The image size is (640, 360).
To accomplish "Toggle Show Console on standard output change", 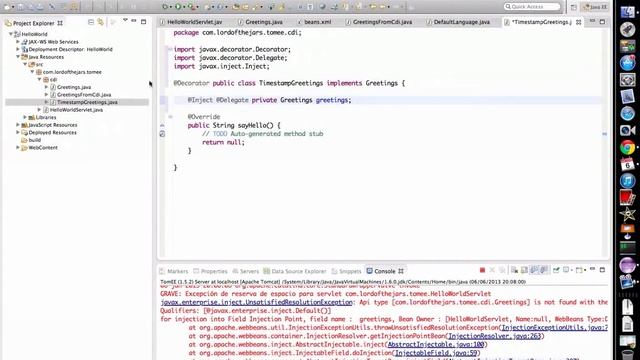I will pyautogui.click(x=534, y=270).
